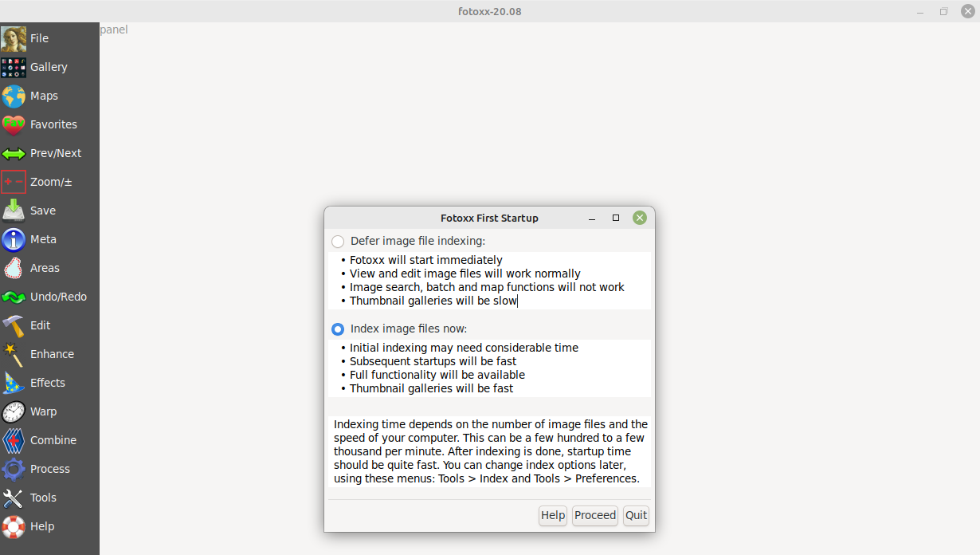This screenshot has width=980, height=555.
Task: Click Proceed to start indexing
Action: click(595, 515)
